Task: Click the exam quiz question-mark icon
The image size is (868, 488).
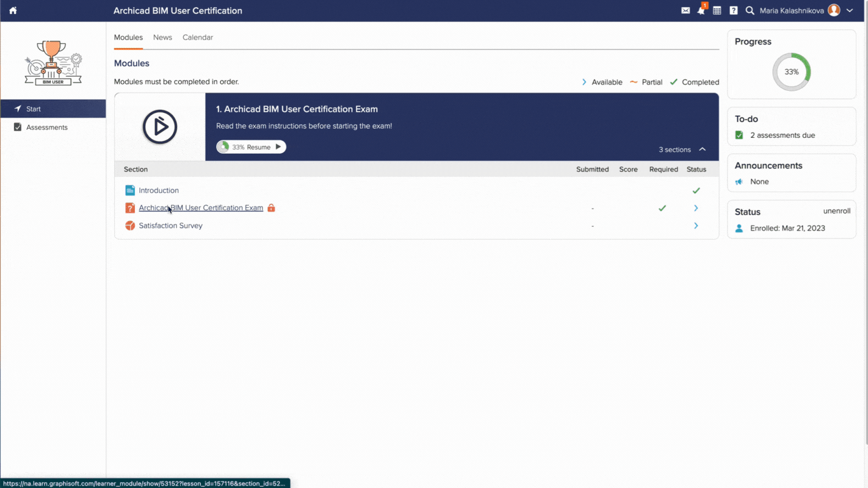Action: 130,208
